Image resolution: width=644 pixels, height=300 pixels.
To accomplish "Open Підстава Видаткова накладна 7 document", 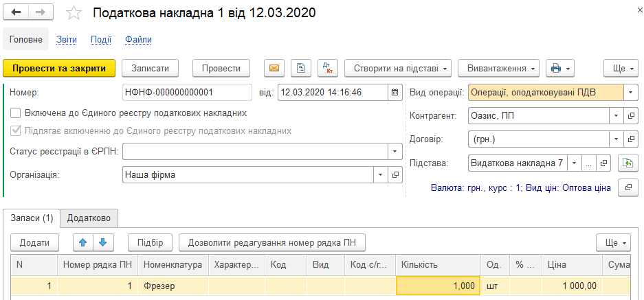I will pyautogui.click(x=603, y=163).
